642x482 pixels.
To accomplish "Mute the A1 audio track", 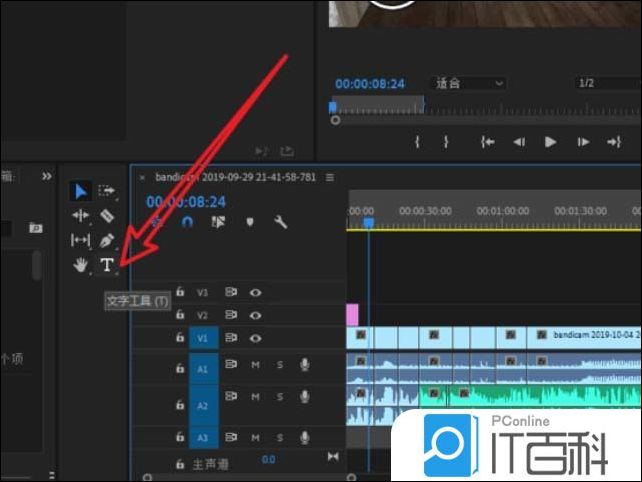I will click(x=255, y=365).
